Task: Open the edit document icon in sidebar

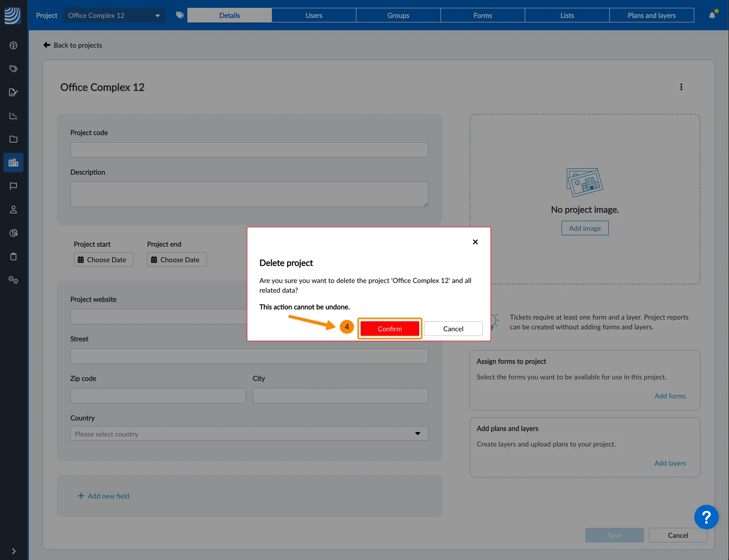Action: coord(13,92)
